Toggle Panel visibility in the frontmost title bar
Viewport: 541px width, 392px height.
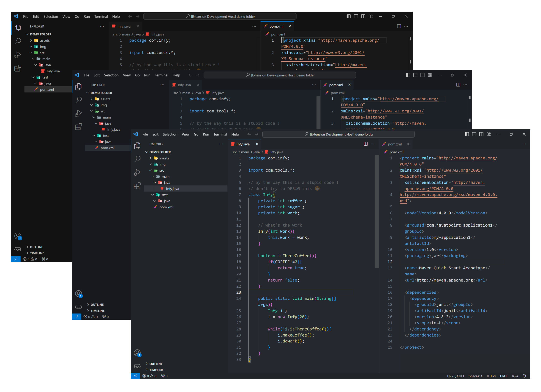coord(474,134)
